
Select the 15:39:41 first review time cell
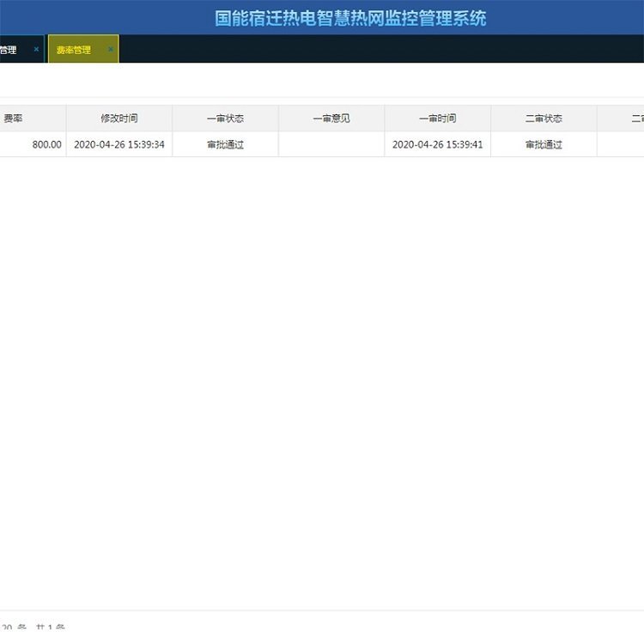[437, 144]
